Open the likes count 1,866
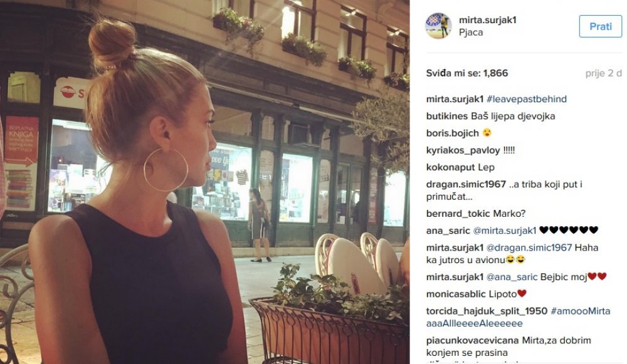 495,73
